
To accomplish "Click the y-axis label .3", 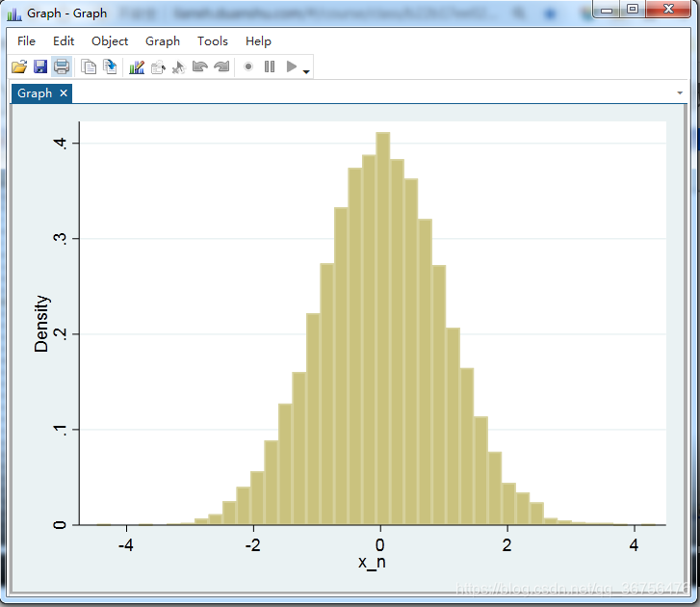I will (x=61, y=239).
